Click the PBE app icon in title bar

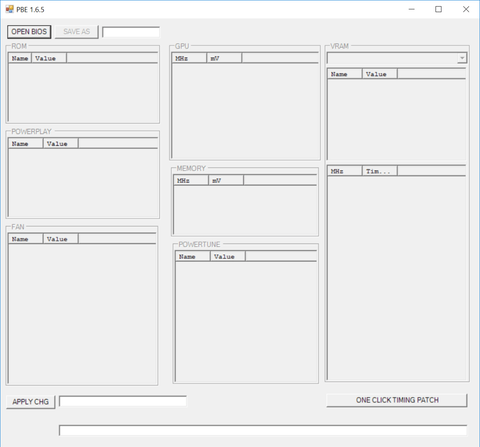pyautogui.click(x=10, y=9)
